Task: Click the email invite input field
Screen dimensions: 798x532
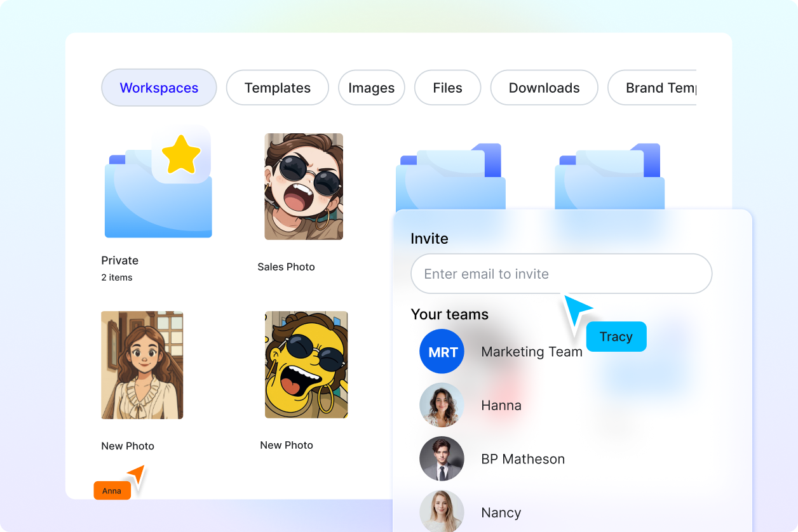Action: (561, 274)
